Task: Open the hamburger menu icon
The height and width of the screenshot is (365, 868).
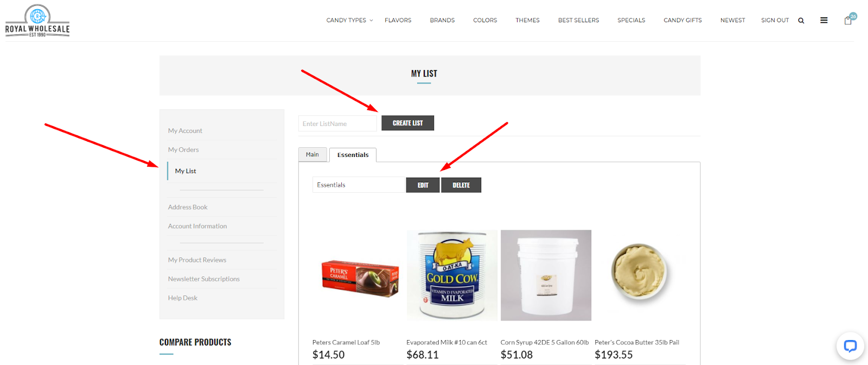Action: 824,20
